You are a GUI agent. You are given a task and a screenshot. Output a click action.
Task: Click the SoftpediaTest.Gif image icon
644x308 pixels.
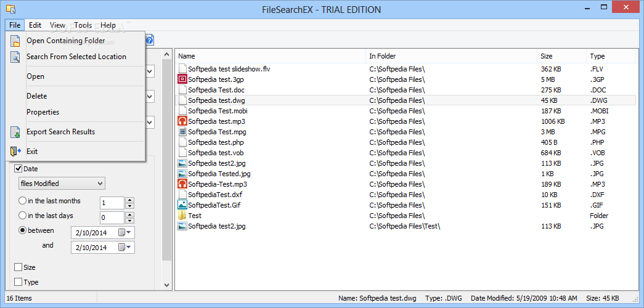(x=182, y=205)
